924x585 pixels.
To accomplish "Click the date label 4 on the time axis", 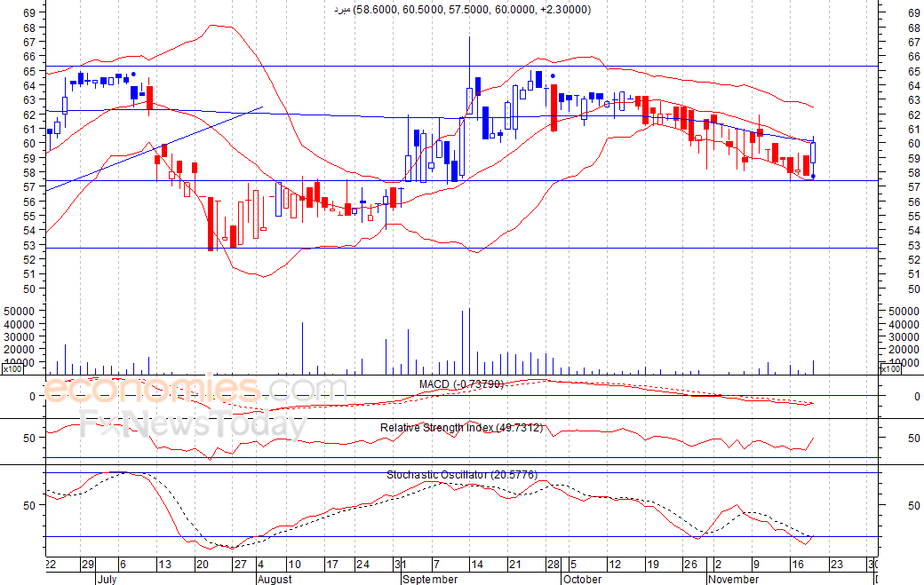I will coord(261,565).
